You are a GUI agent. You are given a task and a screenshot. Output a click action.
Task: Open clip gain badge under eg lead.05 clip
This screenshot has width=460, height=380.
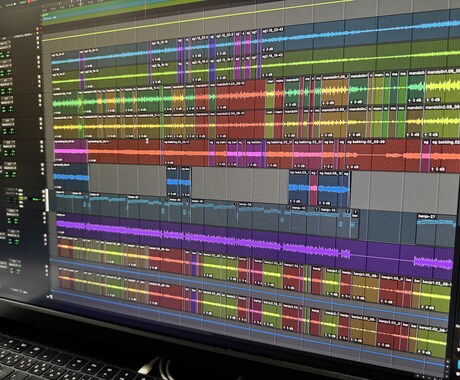click(296, 201)
